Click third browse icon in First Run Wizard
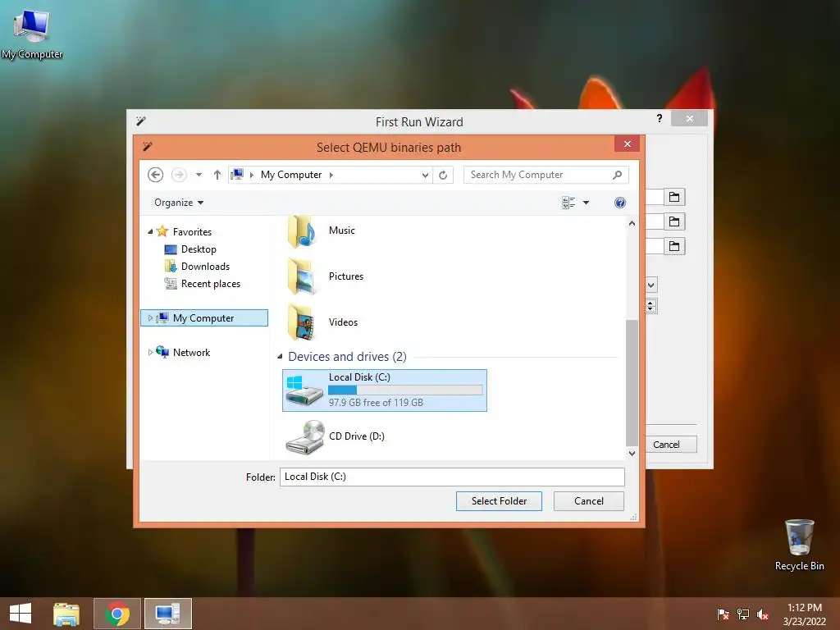The image size is (840, 630). pyautogui.click(x=674, y=246)
